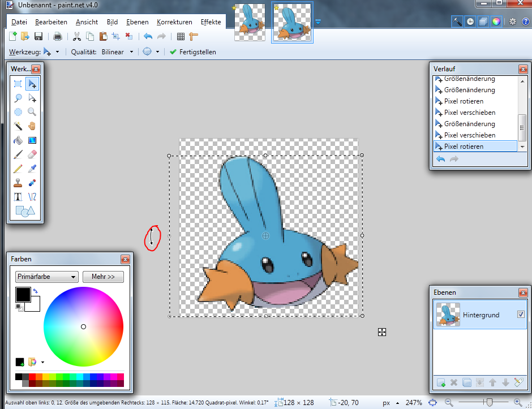
Task: Toggle the History window button
Action: [x=470, y=21]
